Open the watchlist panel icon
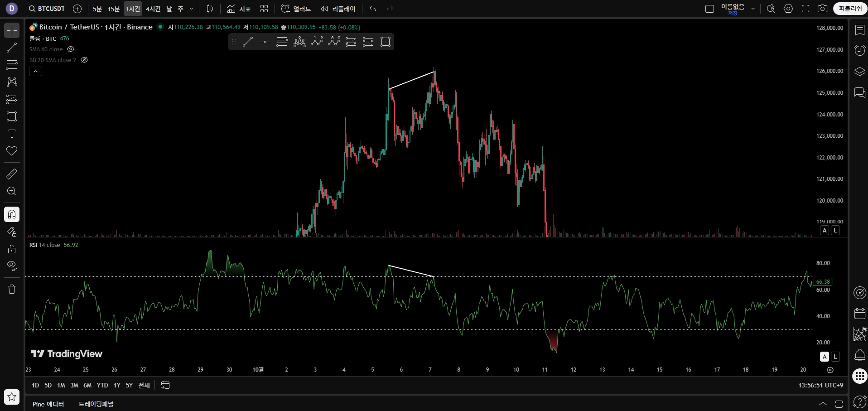 859,30
